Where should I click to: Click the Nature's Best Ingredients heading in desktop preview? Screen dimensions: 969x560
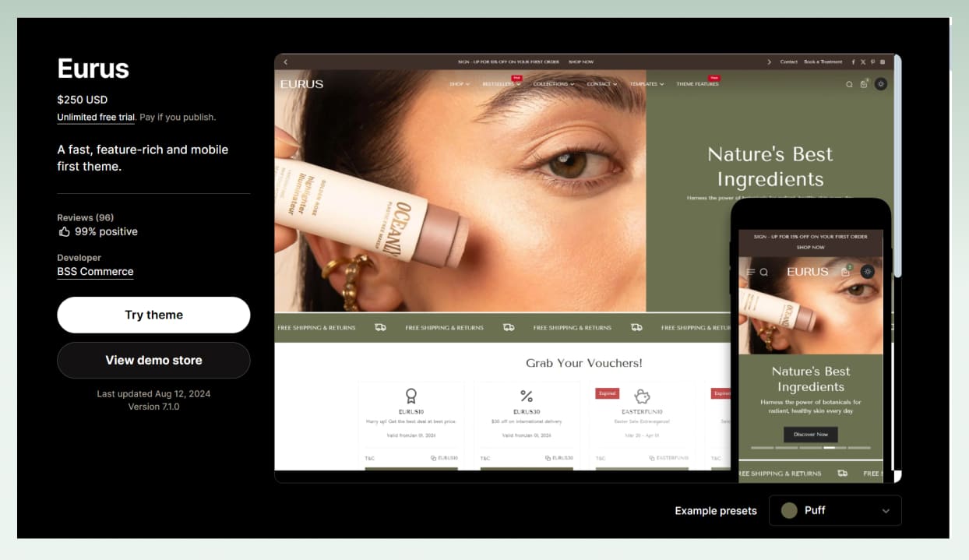pyautogui.click(x=770, y=167)
